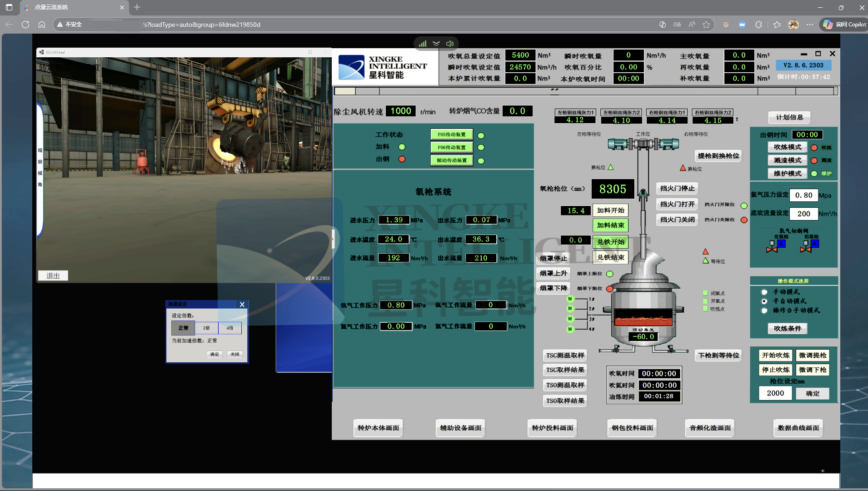This screenshot has height=491, width=868.
Task: Expand the 3D view side panel handle
Action: pos(333,238)
